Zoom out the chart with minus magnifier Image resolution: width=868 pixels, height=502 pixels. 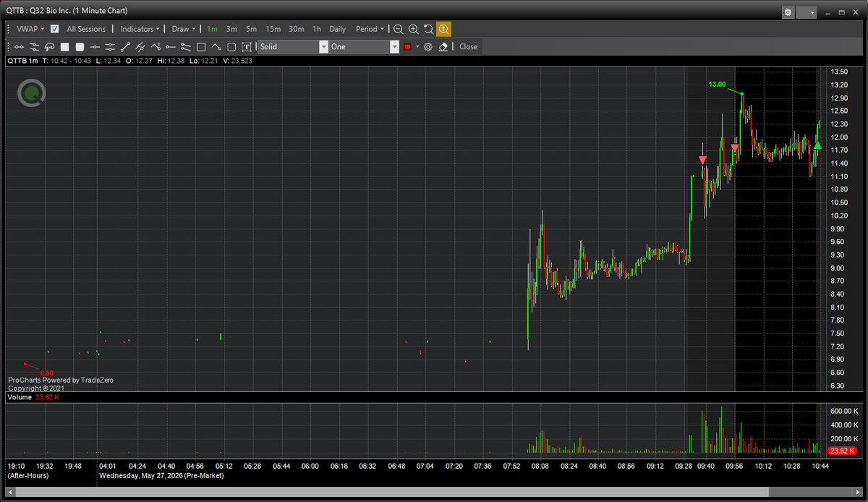[x=399, y=29]
